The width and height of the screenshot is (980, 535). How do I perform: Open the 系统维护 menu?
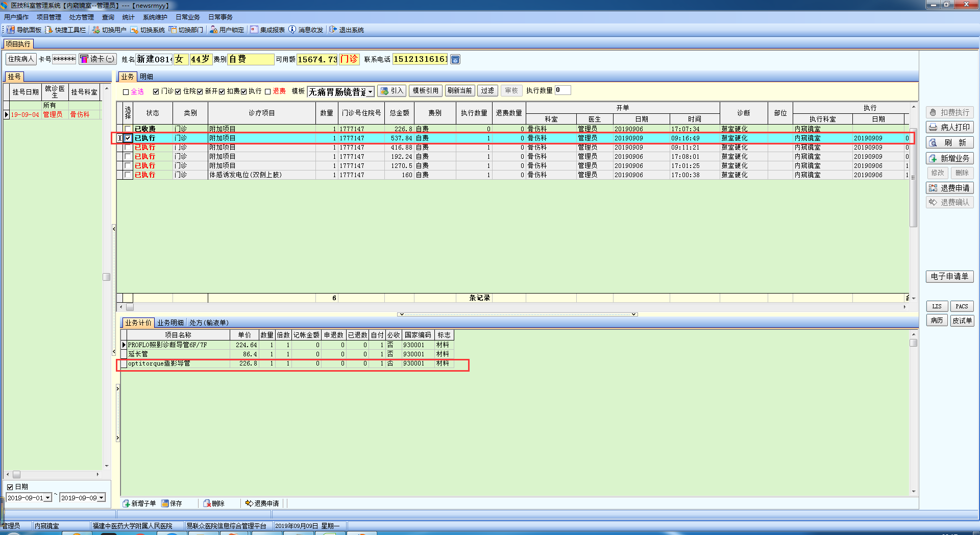tap(155, 17)
